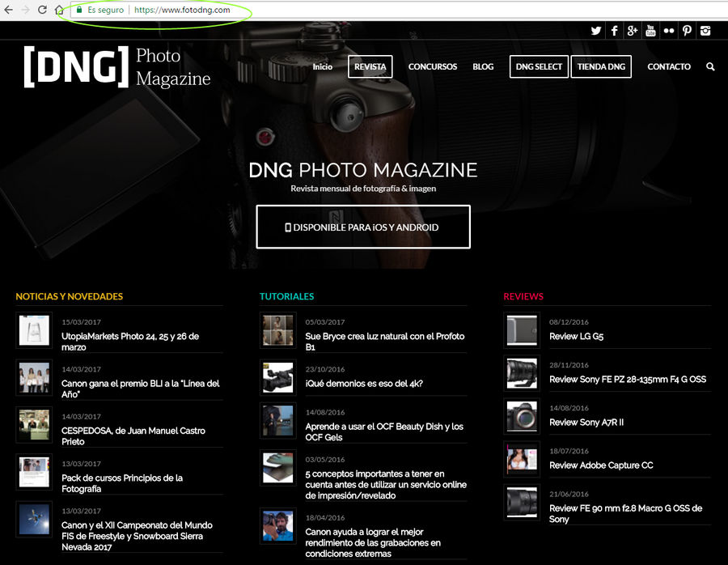Click OCF Beauty Dish tutorial thumbnail
The width and height of the screenshot is (728, 565).
(x=277, y=420)
